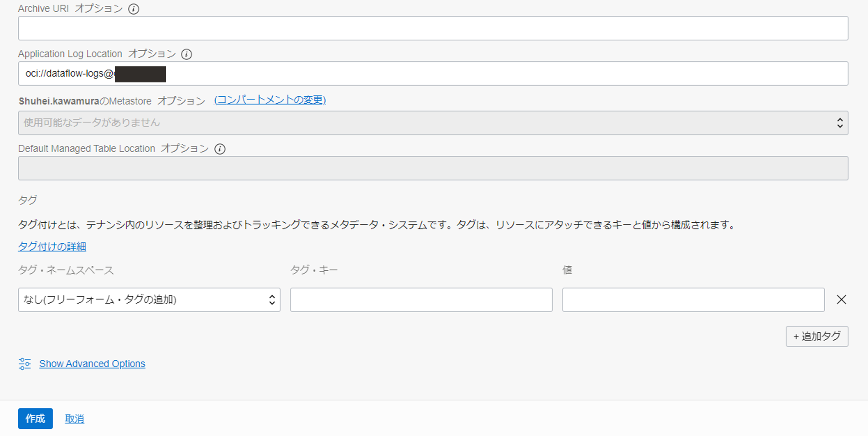Click the タグ・キー input field

pos(421,300)
